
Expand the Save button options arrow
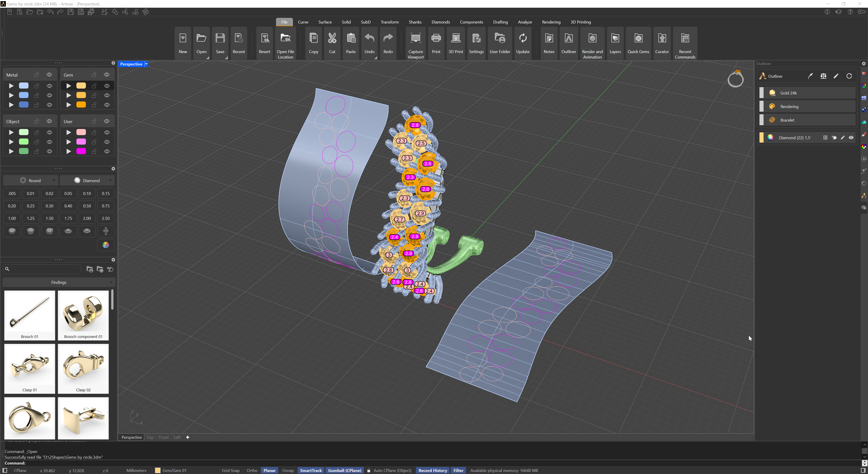(x=226, y=58)
